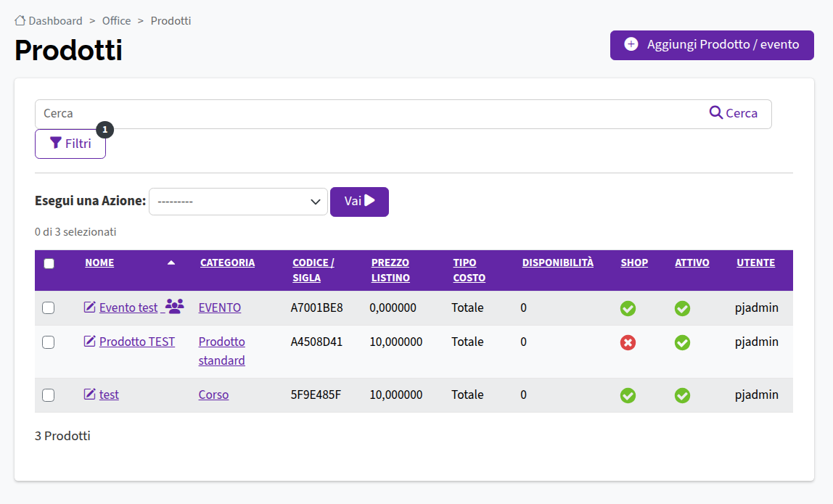Sort by Shop column header
This screenshot has height=504, width=833.
click(x=634, y=263)
